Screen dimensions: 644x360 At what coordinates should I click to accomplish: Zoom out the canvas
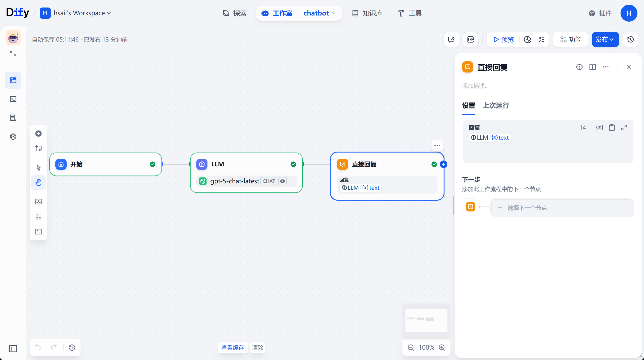tap(411, 348)
